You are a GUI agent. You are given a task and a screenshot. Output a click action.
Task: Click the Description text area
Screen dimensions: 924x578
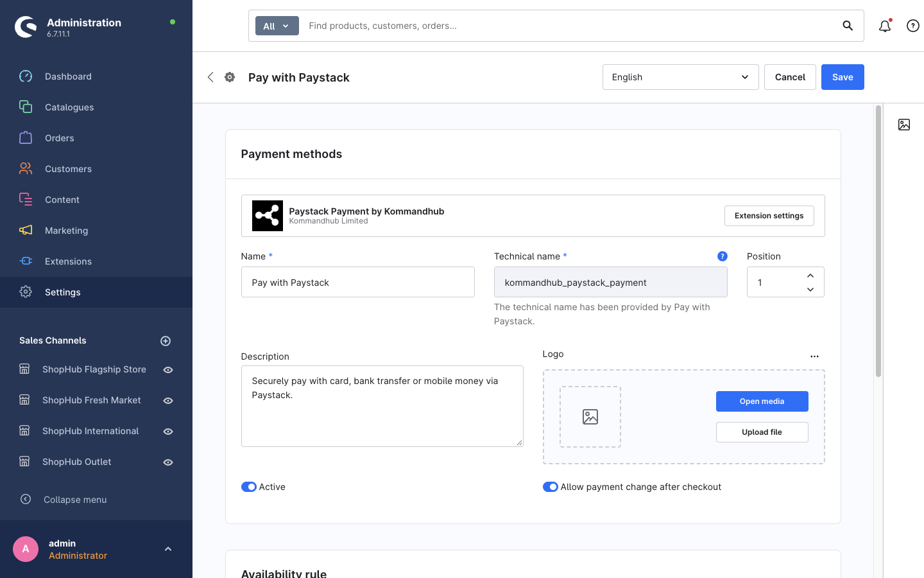pyautogui.click(x=382, y=406)
